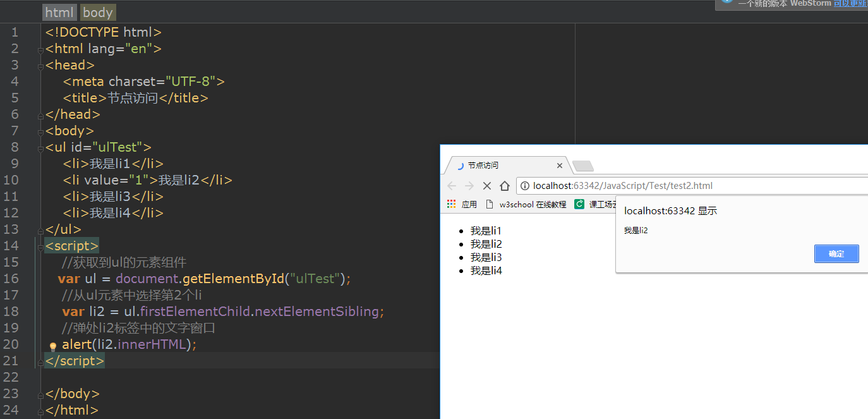Go to the Chrome home page icon
The width and height of the screenshot is (868, 419).
pyautogui.click(x=505, y=186)
